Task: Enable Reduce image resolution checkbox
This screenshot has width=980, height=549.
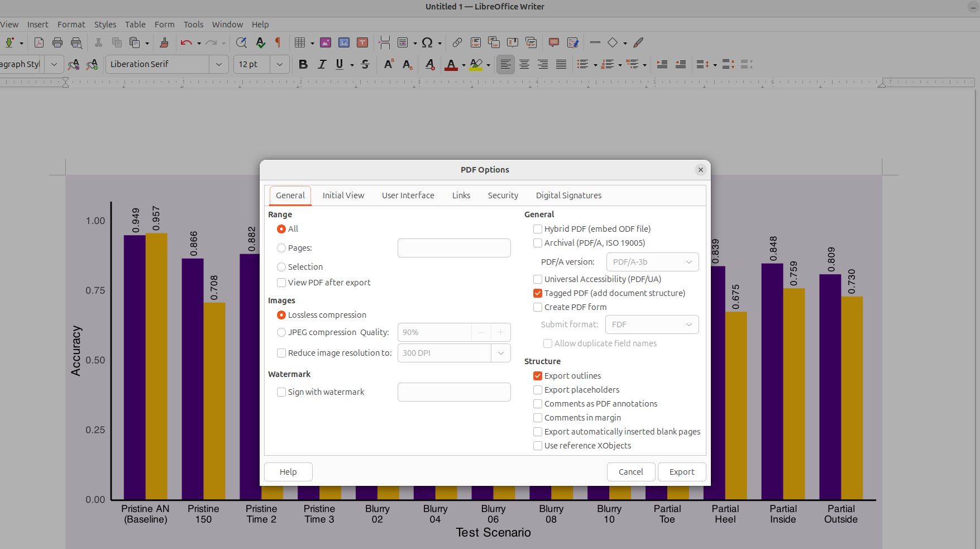Action: click(281, 353)
